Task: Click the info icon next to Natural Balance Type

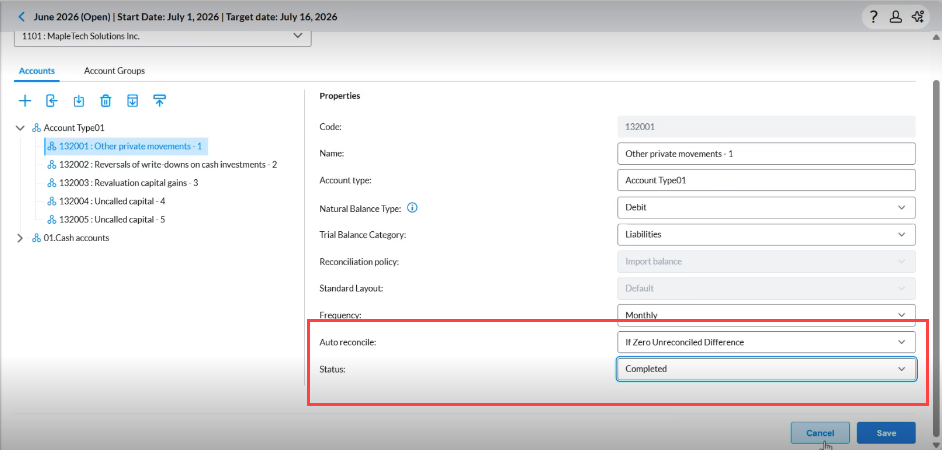Action: click(x=412, y=208)
